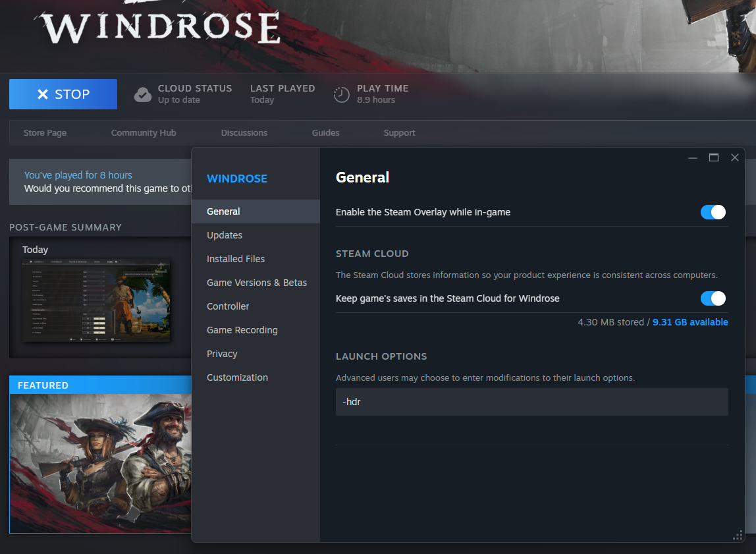
Task: Open the Store Page tab
Action: click(x=45, y=132)
